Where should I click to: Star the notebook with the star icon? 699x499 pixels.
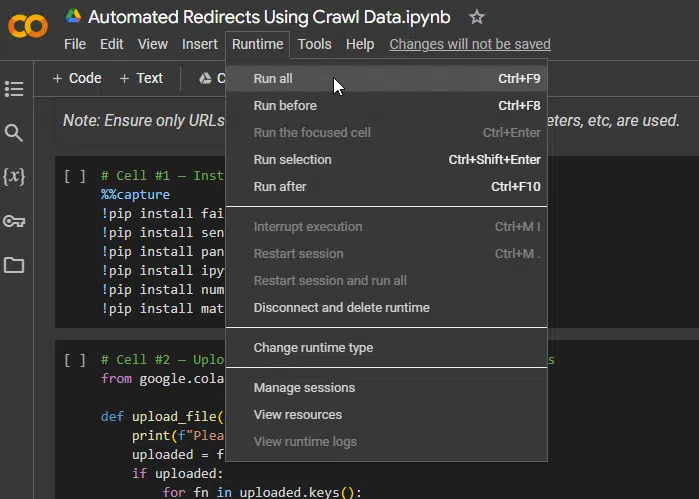[477, 17]
